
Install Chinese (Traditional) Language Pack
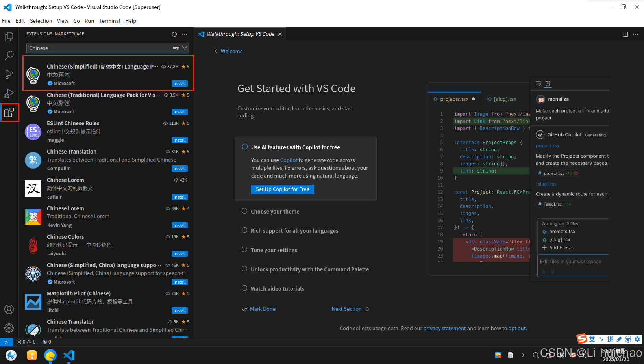pyautogui.click(x=180, y=112)
